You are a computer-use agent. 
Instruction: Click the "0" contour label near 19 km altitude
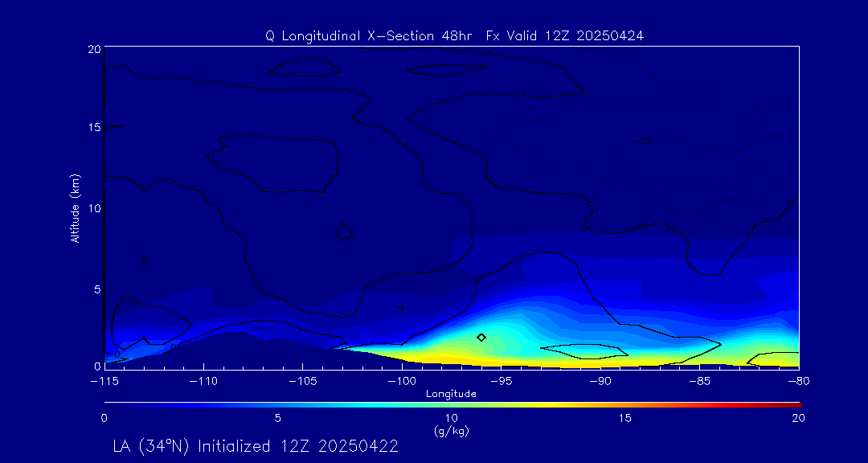click(x=298, y=59)
